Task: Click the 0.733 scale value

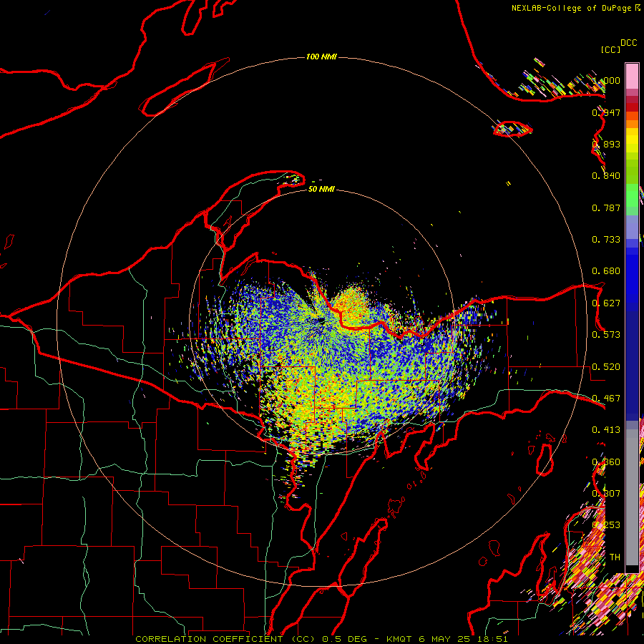Action: pos(606,240)
